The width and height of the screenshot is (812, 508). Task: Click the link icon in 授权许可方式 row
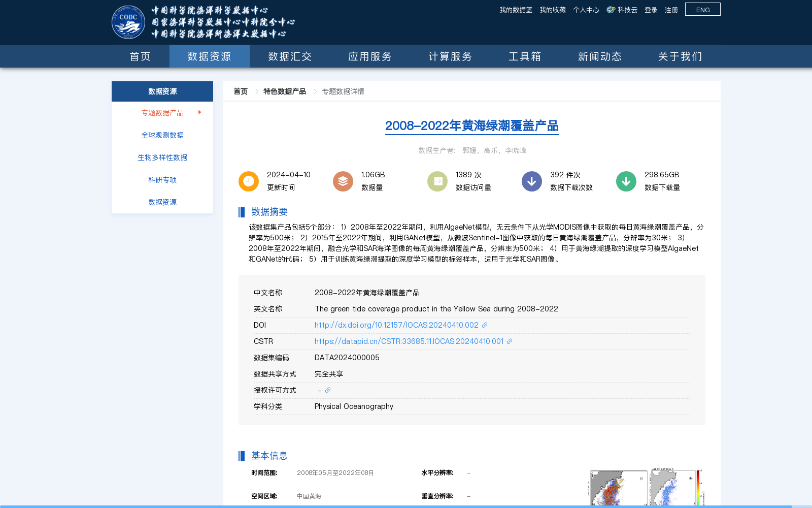pos(327,390)
